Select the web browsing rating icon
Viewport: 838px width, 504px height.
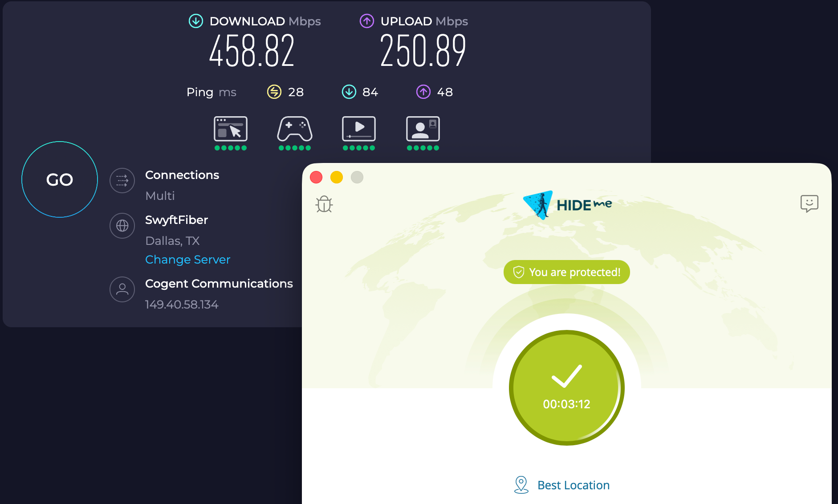pos(231,130)
